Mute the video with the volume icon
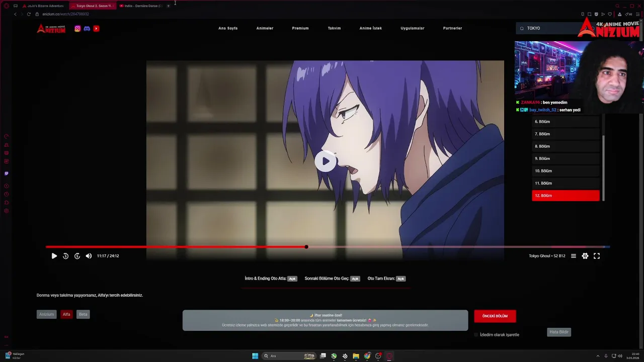The height and width of the screenshot is (362, 644). point(89,256)
